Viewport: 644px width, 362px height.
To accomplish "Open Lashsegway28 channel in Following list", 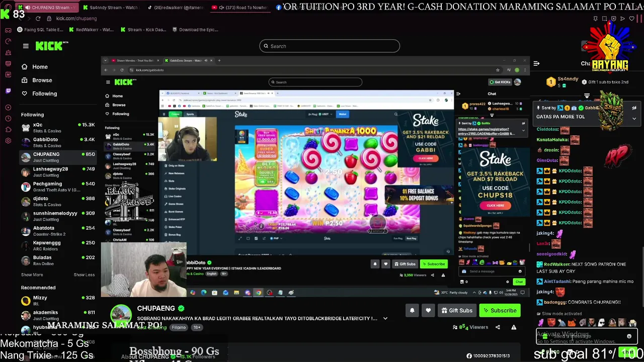I will (x=58, y=172).
